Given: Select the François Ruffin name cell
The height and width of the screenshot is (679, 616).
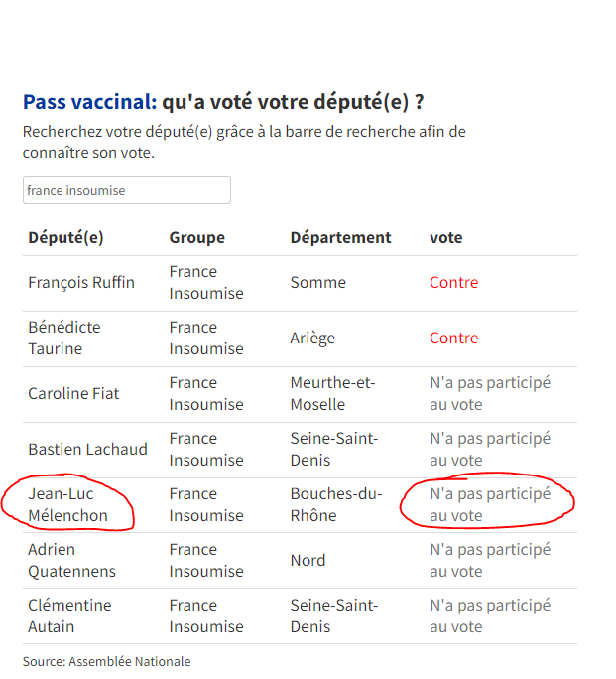Looking at the screenshot, I should [x=81, y=283].
